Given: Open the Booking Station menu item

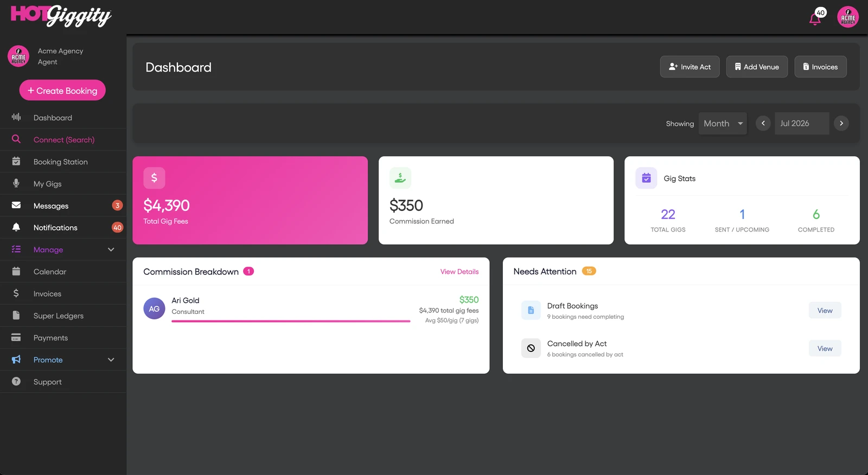Looking at the screenshot, I should pos(63,162).
